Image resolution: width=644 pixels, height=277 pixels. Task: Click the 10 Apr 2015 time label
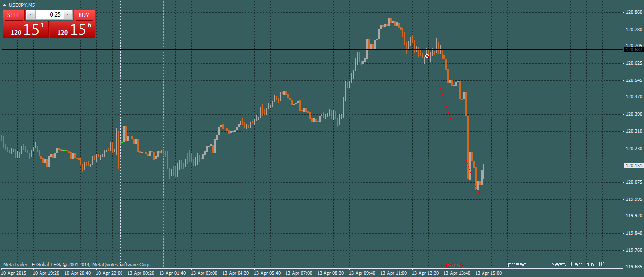coord(13,273)
